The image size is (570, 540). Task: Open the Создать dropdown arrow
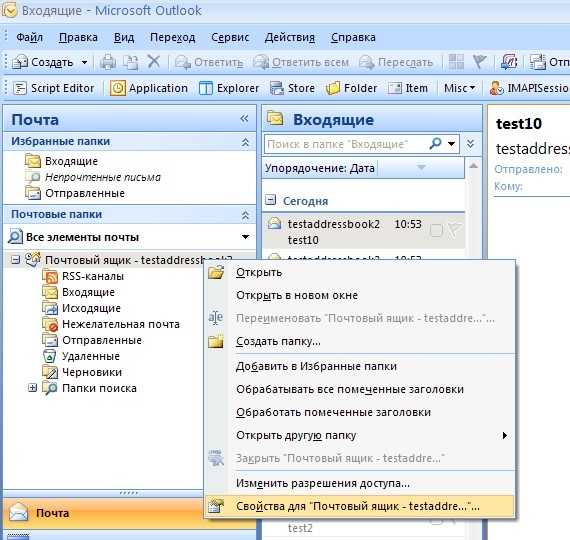point(84,63)
